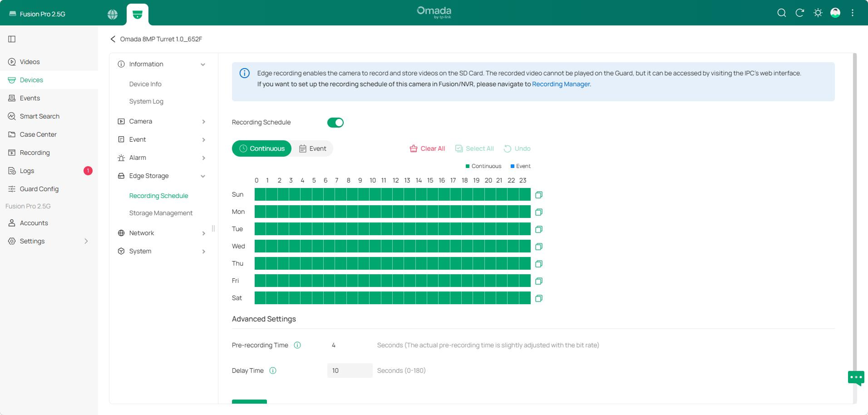Open Logs in the sidebar
This screenshot has width=868, height=415.
pyautogui.click(x=49, y=171)
